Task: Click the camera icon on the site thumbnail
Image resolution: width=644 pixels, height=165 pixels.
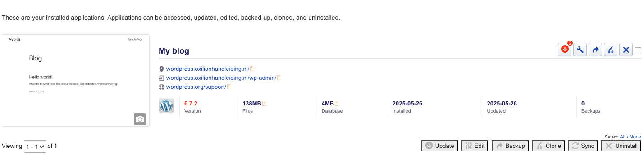Action: coord(140,119)
